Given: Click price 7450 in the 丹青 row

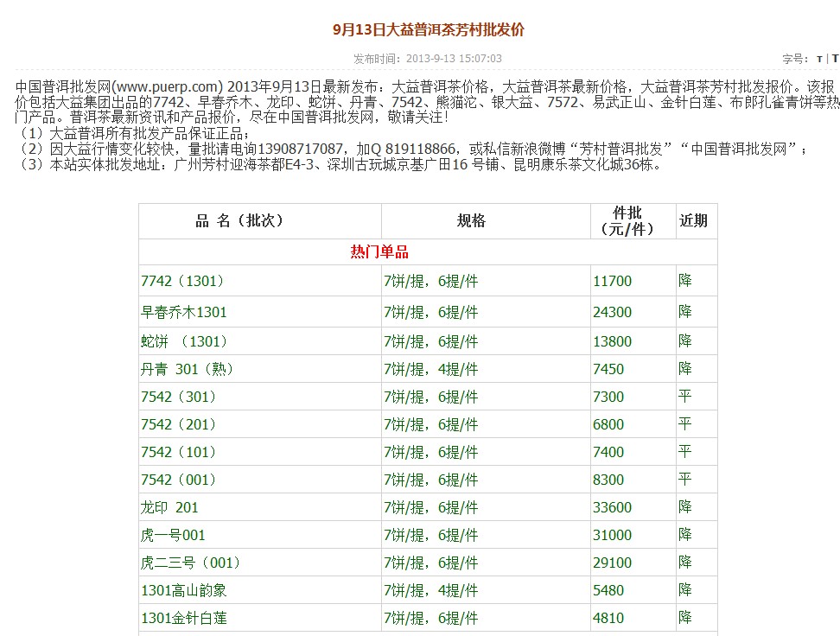Looking at the screenshot, I should click(608, 369).
